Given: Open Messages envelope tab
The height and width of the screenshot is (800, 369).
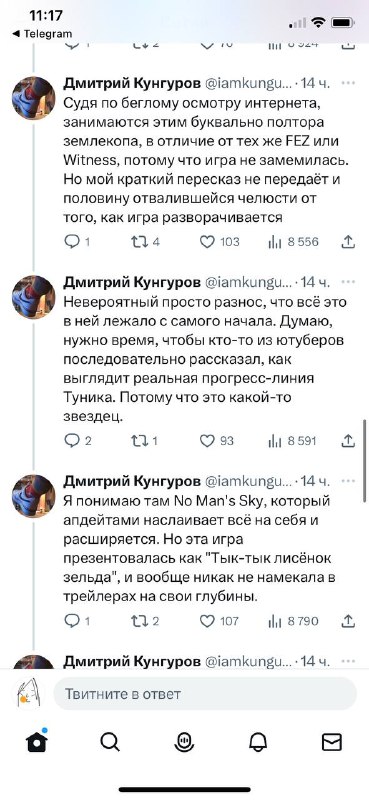Looking at the screenshot, I should click(x=332, y=742).
